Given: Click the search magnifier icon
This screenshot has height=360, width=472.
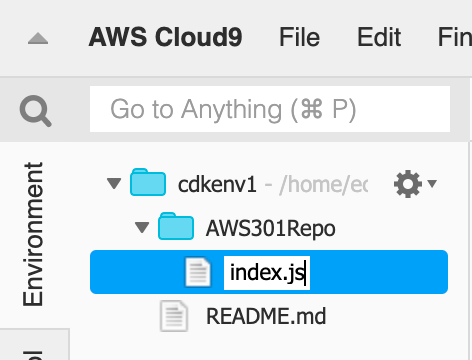Looking at the screenshot, I should tap(35, 111).
